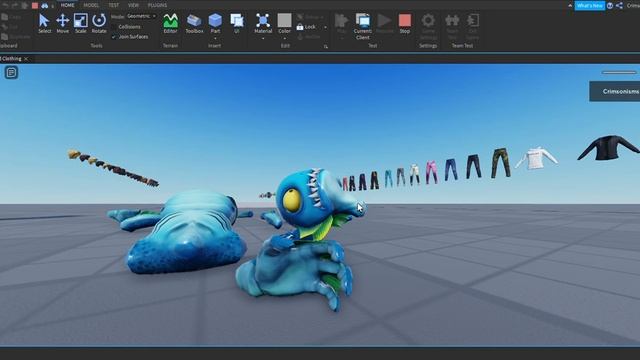This screenshot has width=640, height=360.
Task: Open the Terrain Editor
Action: pos(170,23)
